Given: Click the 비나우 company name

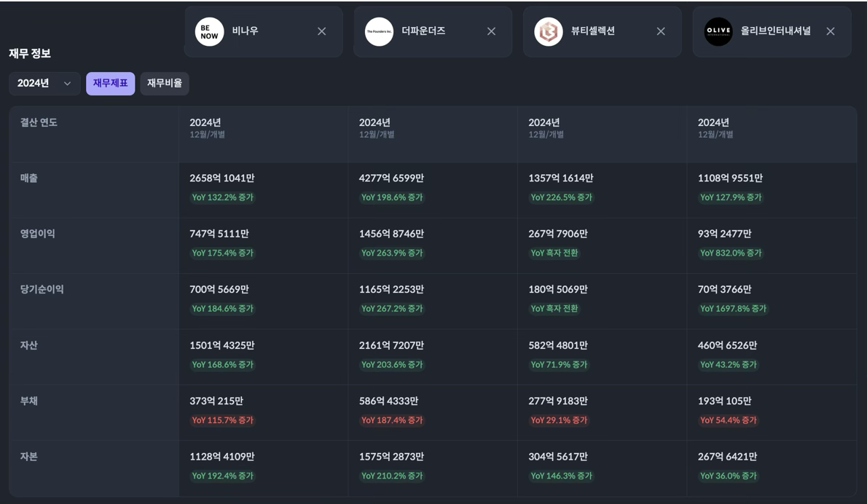Looking at the screenshot, I should click(246, 31).
